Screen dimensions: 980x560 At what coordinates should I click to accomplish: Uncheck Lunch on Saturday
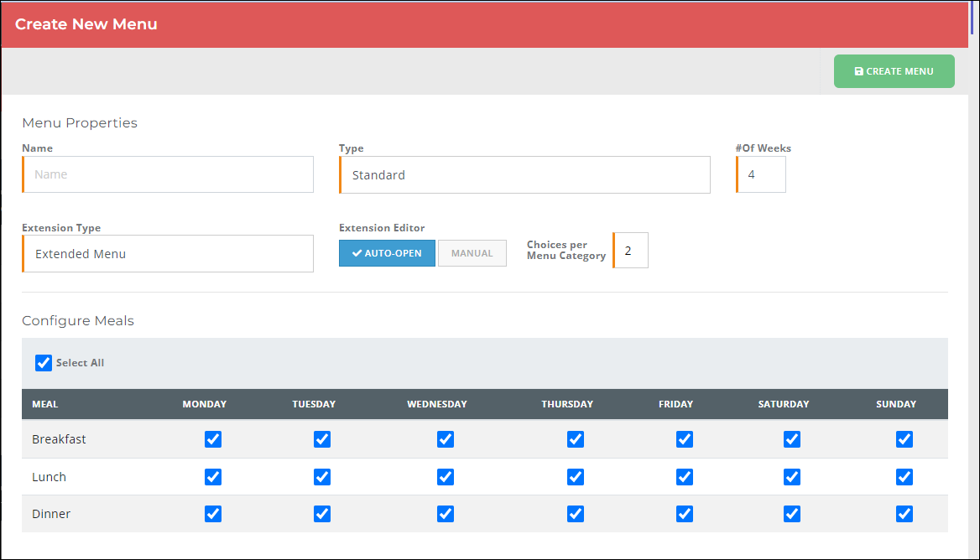792,476
